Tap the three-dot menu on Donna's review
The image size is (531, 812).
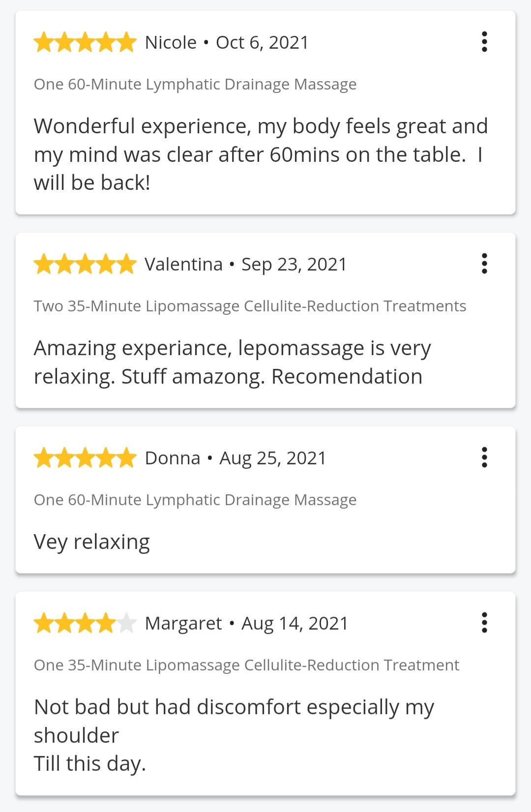click(x=484, y=457)
